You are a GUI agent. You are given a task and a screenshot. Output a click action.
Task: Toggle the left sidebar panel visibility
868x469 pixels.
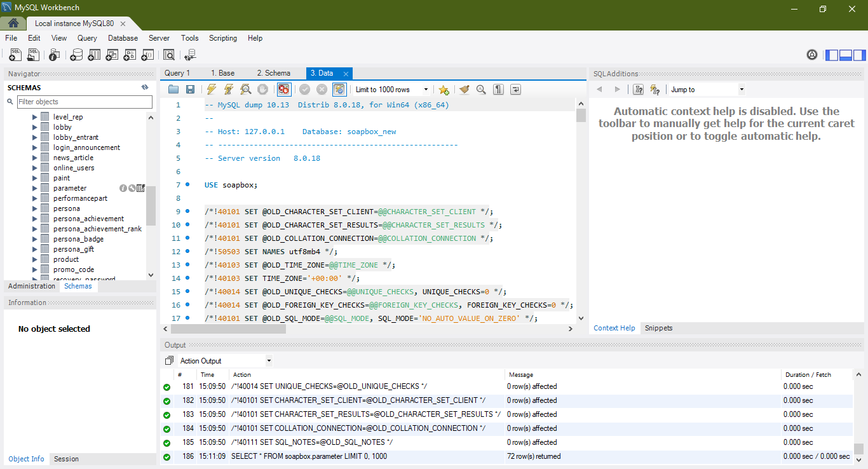pos(832,55)
